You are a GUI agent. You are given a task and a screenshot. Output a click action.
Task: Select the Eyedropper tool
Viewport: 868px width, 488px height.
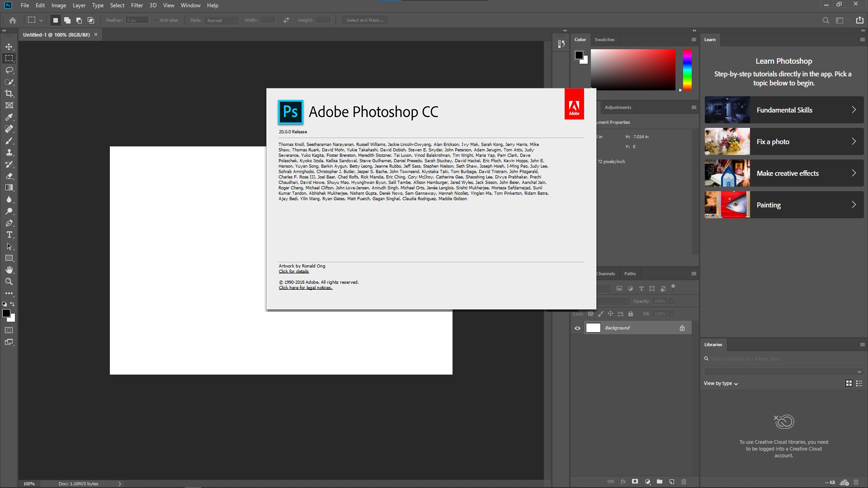[9, 117]
